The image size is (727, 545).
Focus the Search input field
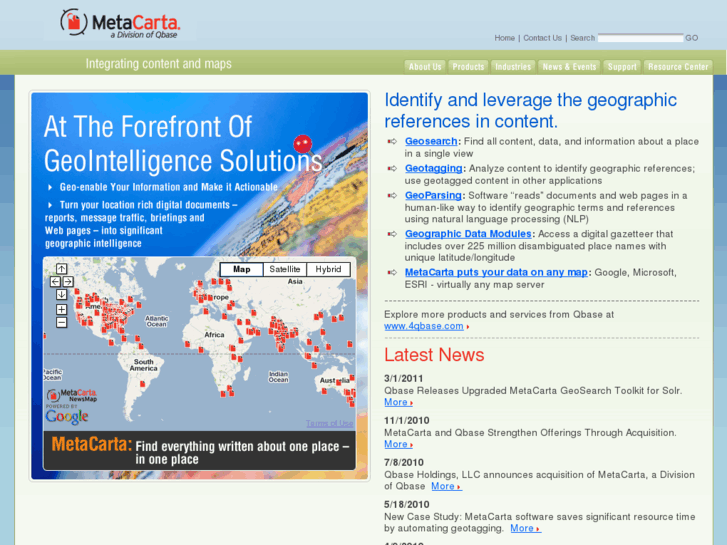640,38
